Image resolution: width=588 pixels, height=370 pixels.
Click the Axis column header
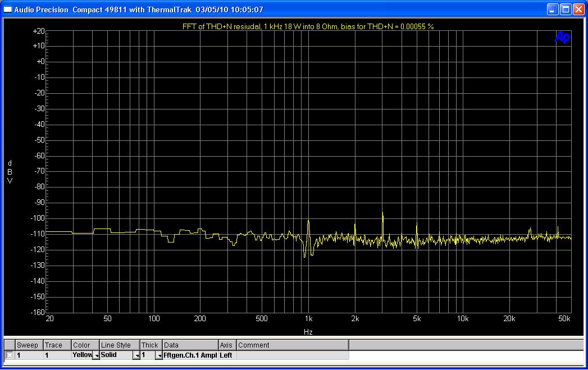(x=227, y=345)
